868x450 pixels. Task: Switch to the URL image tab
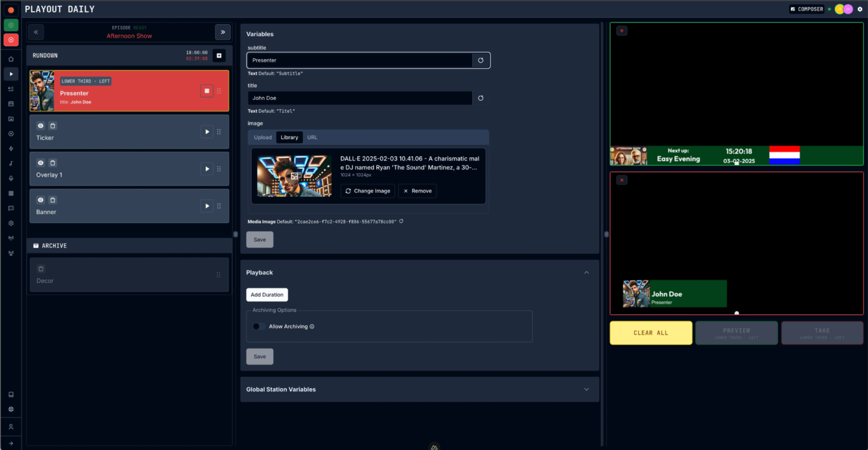click(312, 138)
